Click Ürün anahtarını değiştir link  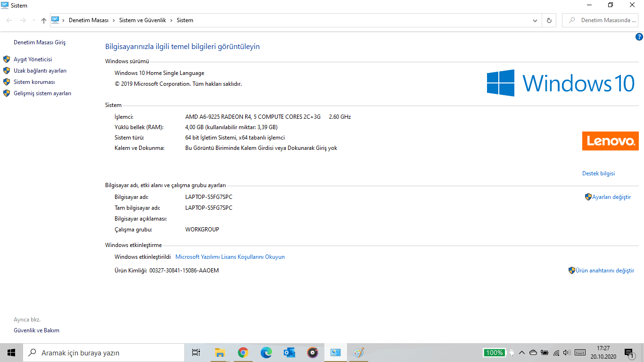605,271
